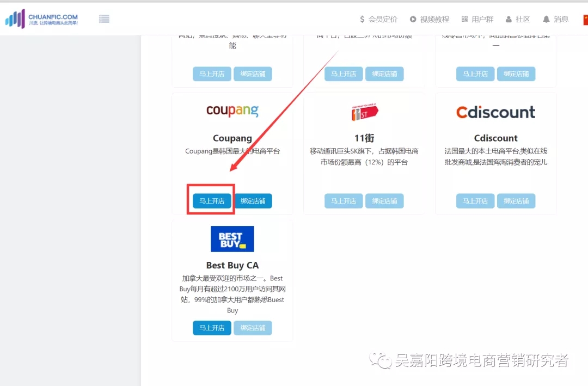Click Best Buy description about 加拿大最受欢迎

coord(232,295)
